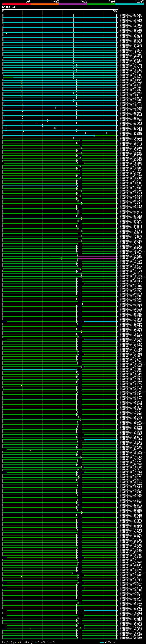This screenshot has width=146, height=644.
Task: Select hit UniRef100_A8AH32
Action: [x=131, y=339]
